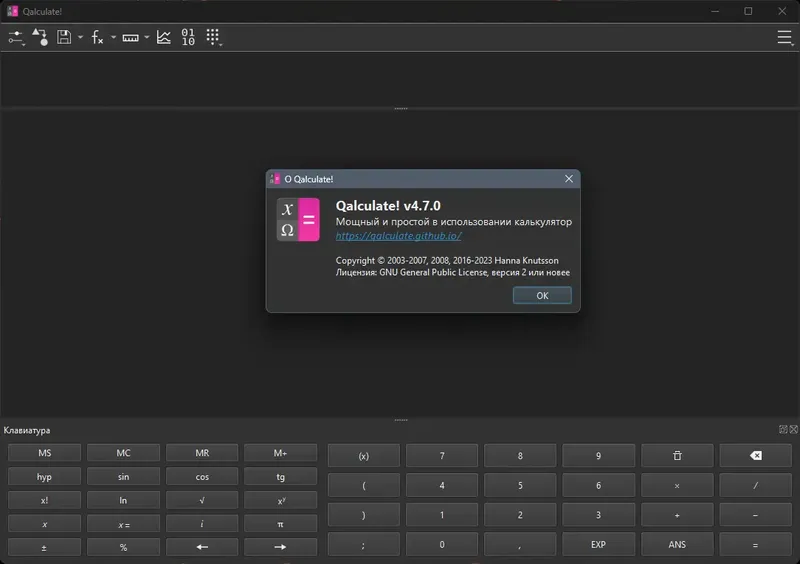Click the ANS previous answer key
The height and width of the screenshot is (564, 800).
677,545
